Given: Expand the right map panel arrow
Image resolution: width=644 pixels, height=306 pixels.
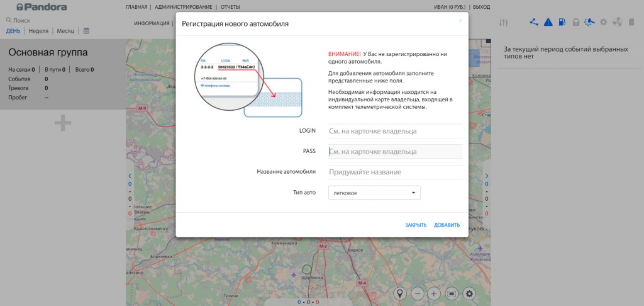Looking at the screenshot, I should point(486,176).
